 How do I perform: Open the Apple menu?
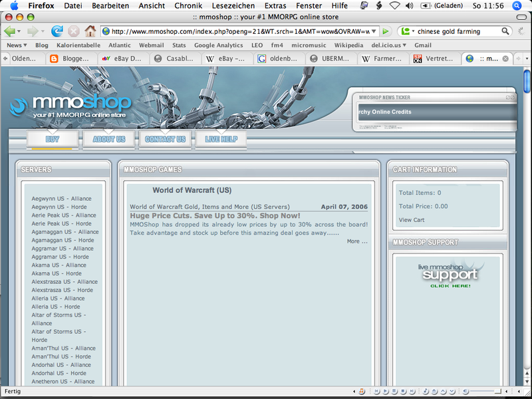(x=14, y=5)
